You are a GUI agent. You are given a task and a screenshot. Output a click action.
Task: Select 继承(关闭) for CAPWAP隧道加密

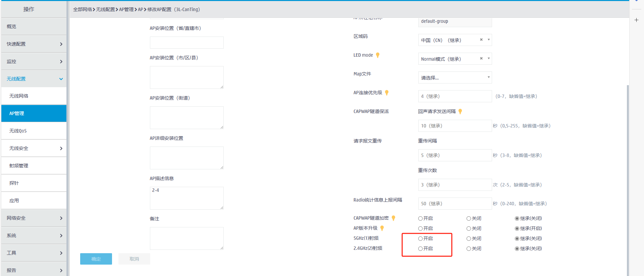[517, 219]
